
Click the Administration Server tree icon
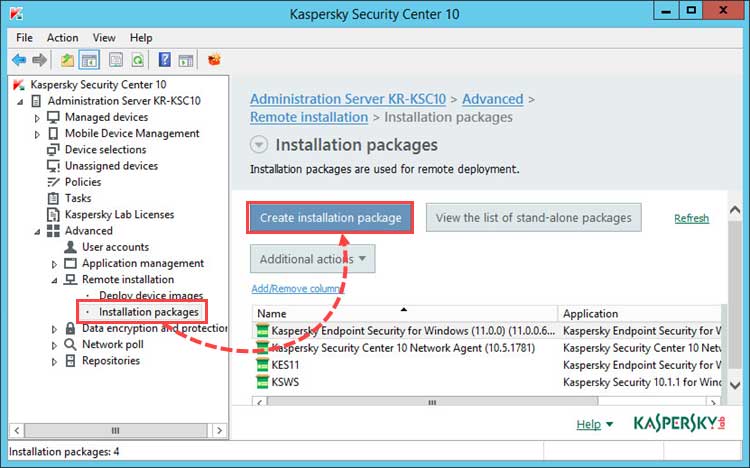36,101
